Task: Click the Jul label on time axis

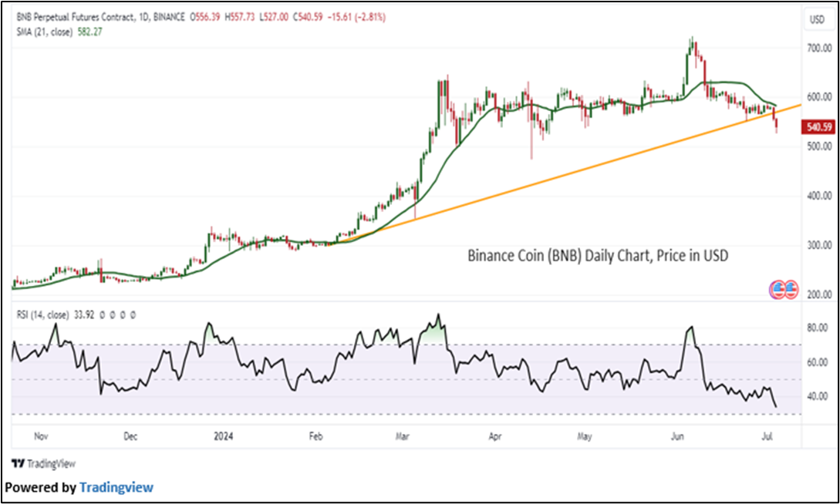Action: point(767,436)
